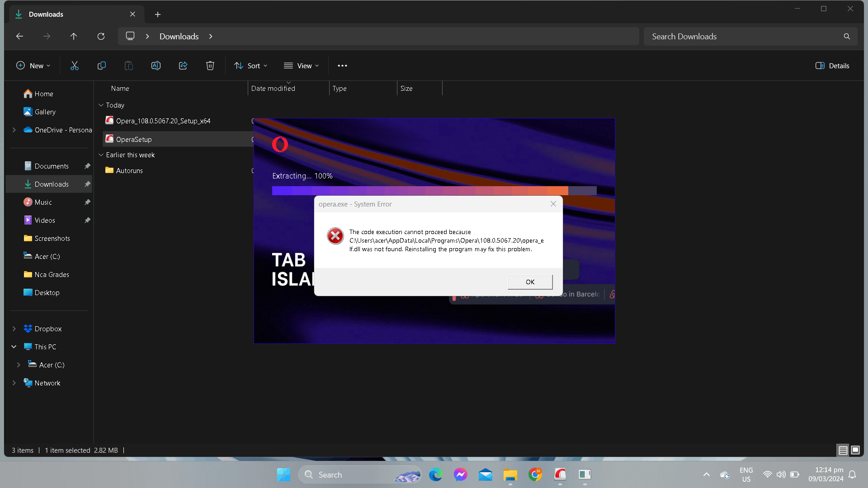Open the See more ellipsis menu
This screenshot has width=868, height=488.
click(x=342, y=66)
